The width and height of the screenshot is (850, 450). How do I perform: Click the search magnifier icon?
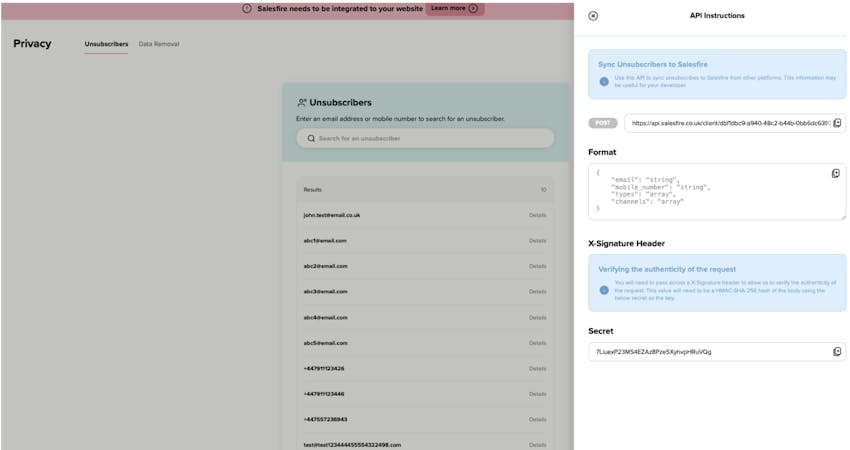pos(311,138)
